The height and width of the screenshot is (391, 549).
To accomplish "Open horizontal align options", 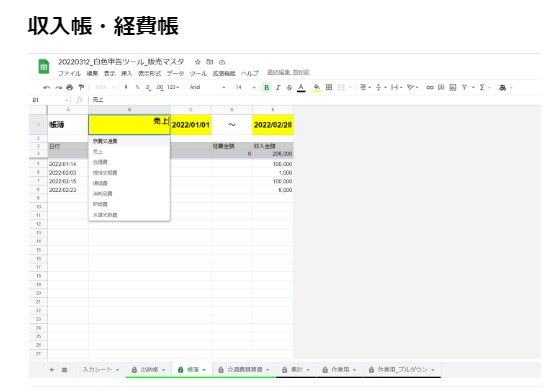I will pyautogui.click(x=364, y=88).
